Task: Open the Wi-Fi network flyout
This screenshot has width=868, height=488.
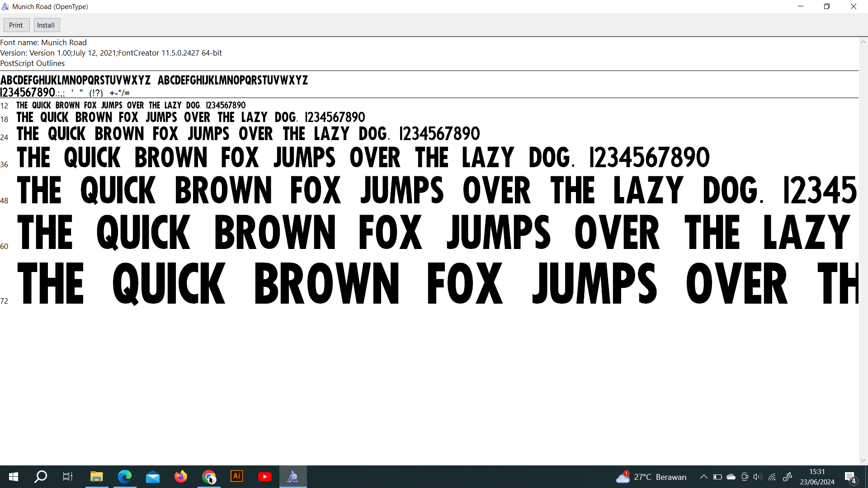Action: pyautogui.click(x=772, y=477)
